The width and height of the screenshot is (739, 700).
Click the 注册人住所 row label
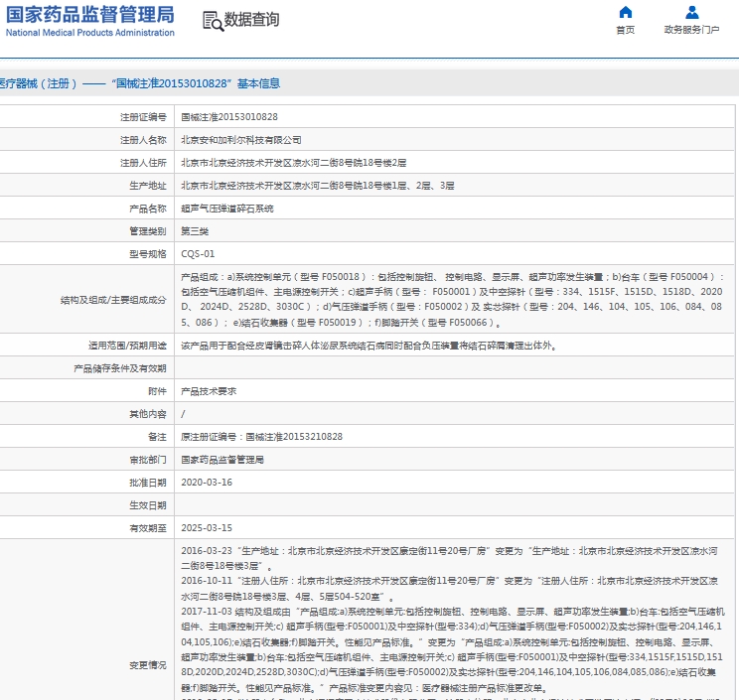pyautogui.click(x=143, y=163)
